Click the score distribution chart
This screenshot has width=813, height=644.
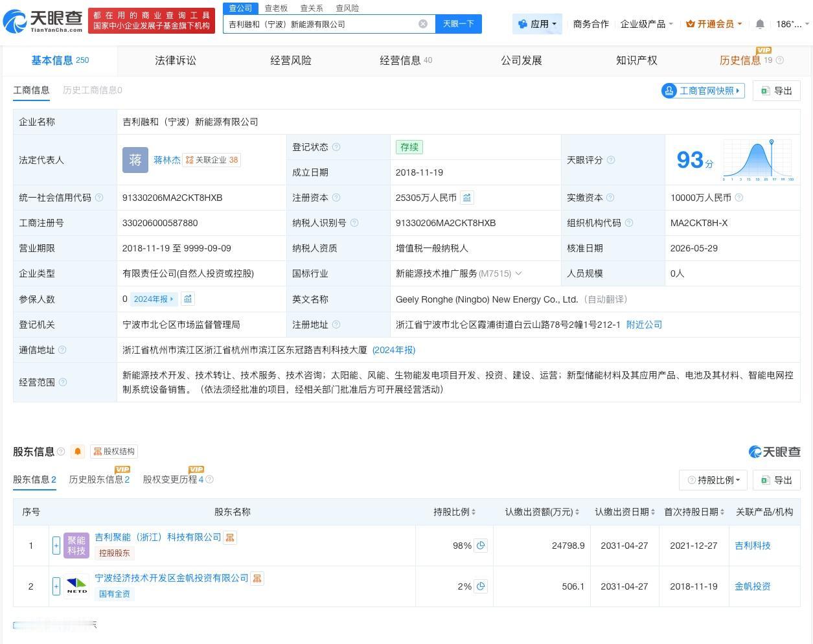(x=759, y=160)
